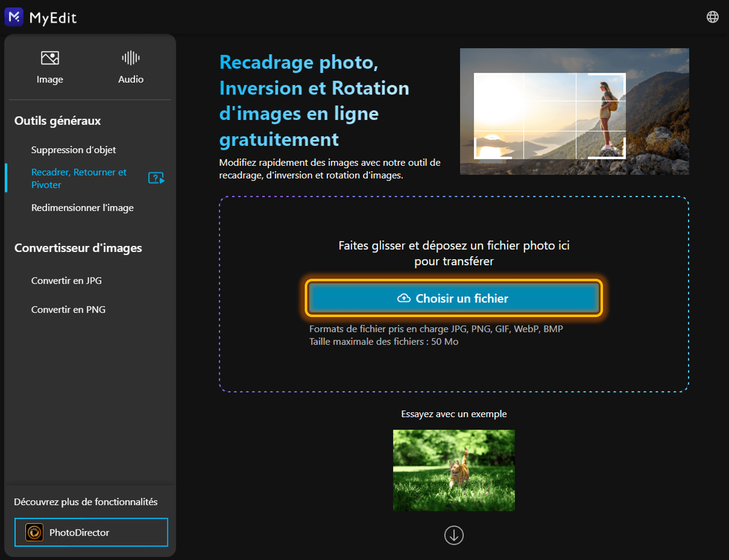
Task: Open Convertir en JPG
Action: pos(66,281)
